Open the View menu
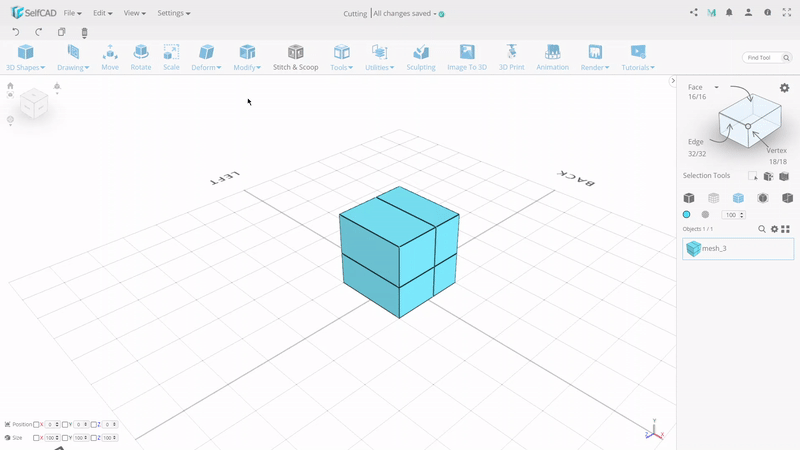This screenshot has width=800, height=450. tap(134, 13)
